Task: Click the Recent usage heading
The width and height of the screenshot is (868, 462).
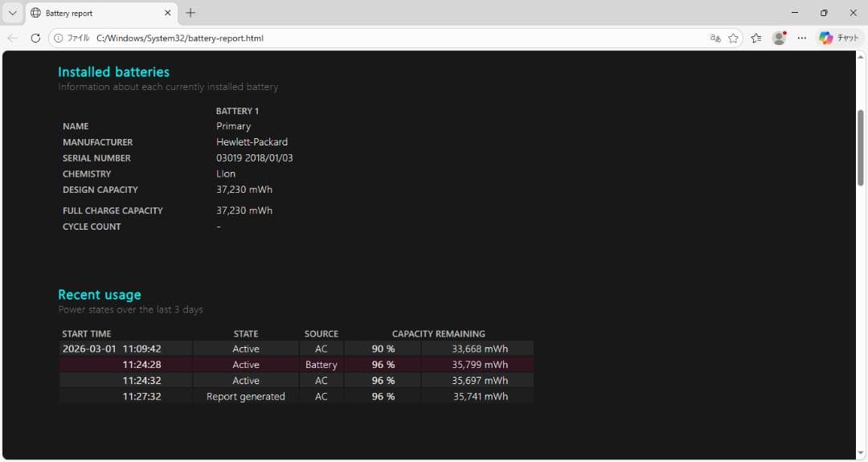Action: click(99, 295)
